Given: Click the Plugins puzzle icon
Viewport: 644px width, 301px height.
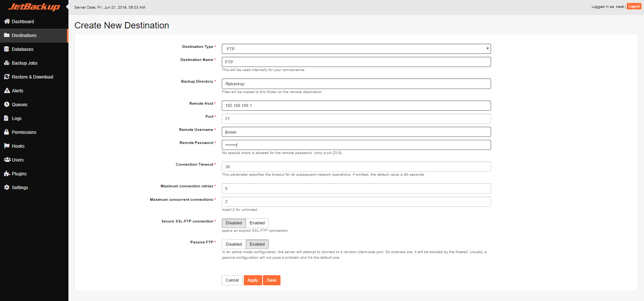Looking at the screenshot, I should 7,173.
